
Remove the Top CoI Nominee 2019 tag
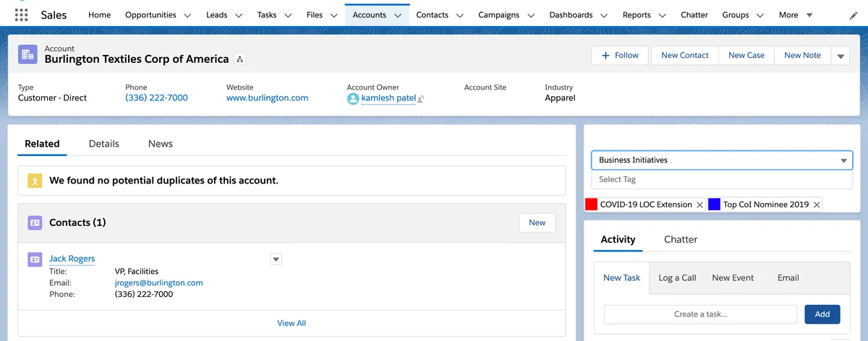817,204
